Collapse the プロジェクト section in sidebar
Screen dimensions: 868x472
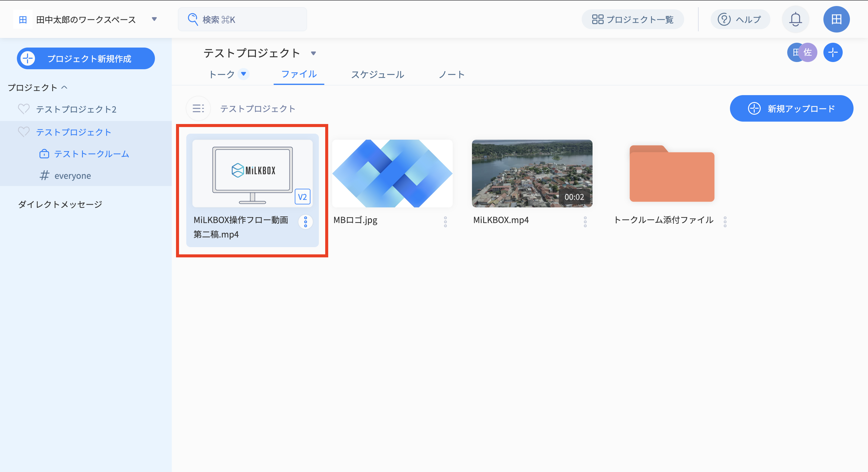pos(64,88)
